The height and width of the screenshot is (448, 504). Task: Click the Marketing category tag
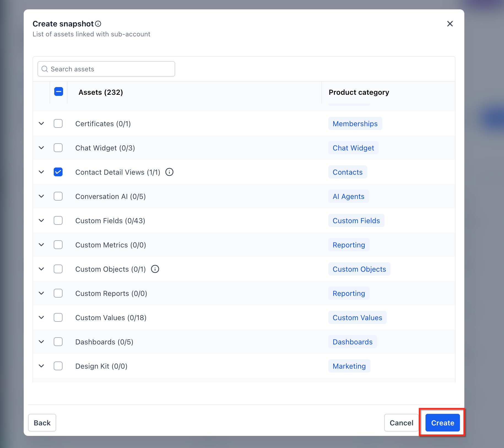click(349, 366)
